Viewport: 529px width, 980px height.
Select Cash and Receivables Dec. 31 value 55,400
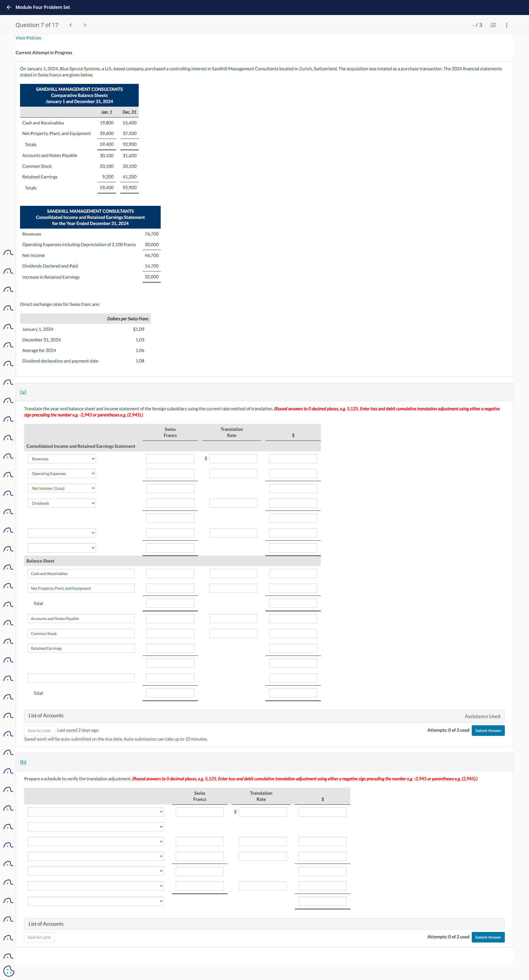(130, 123)
